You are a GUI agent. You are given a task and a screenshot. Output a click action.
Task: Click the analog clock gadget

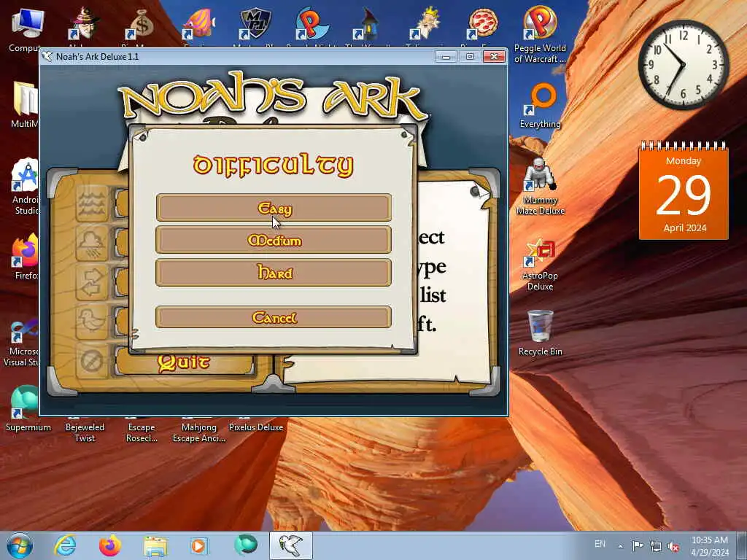point(684,64)
